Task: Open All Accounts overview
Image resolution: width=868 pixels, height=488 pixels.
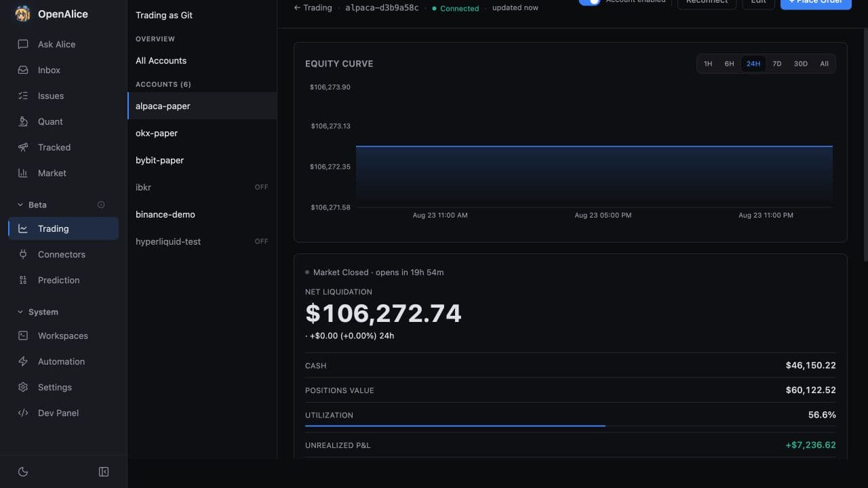Action: tap(202, 60)
